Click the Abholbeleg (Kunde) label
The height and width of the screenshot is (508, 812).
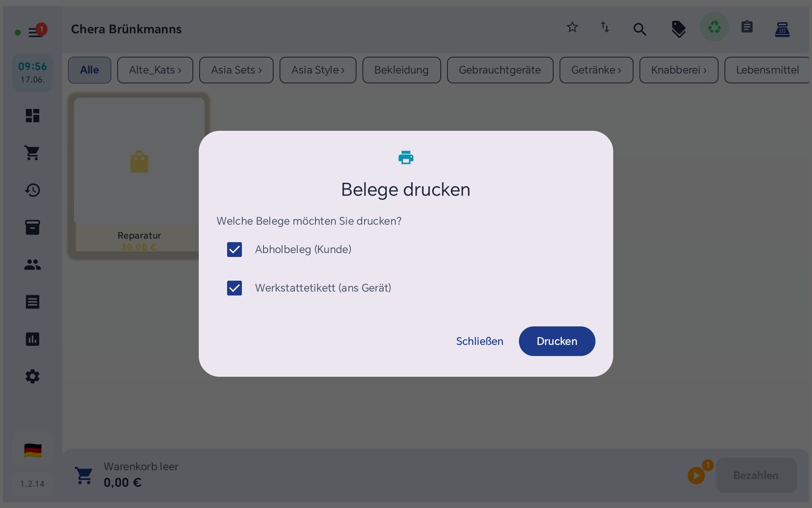pos(303,250)
